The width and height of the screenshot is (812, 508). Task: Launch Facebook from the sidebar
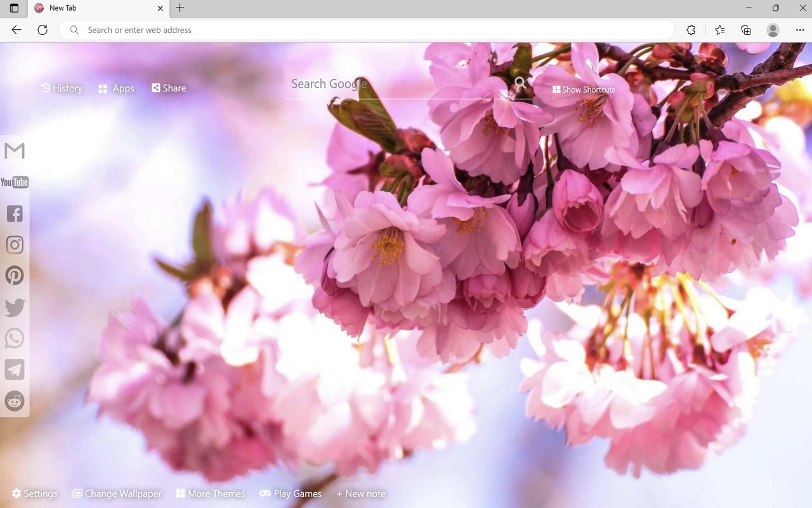(x=15, y=213)
